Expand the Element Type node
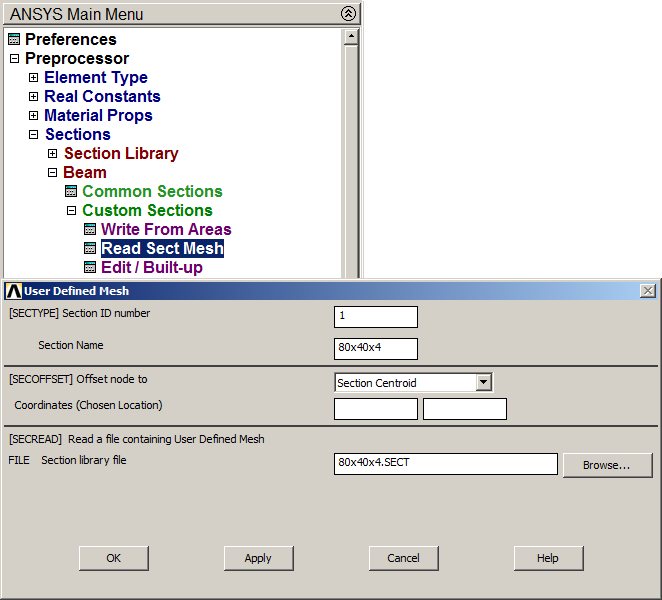 coord(34,78)
